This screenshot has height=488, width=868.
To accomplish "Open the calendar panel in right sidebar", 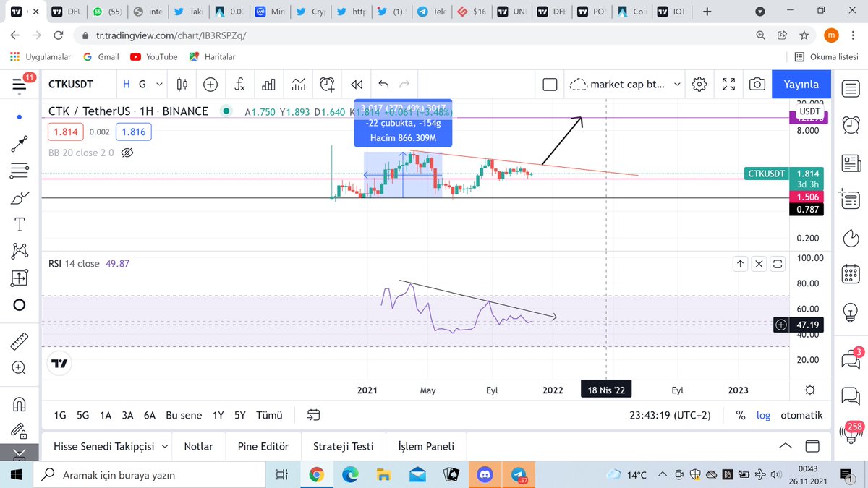I will [x=850, y=275].
